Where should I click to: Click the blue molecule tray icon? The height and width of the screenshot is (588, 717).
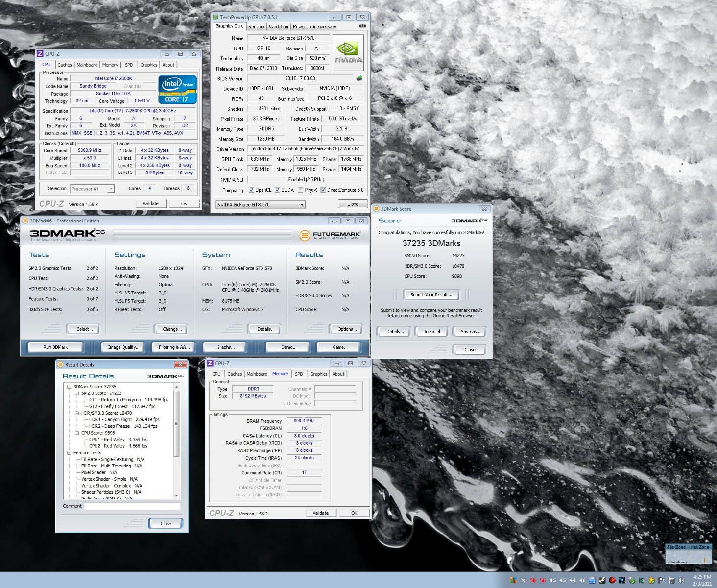click(x=622, y=580)
